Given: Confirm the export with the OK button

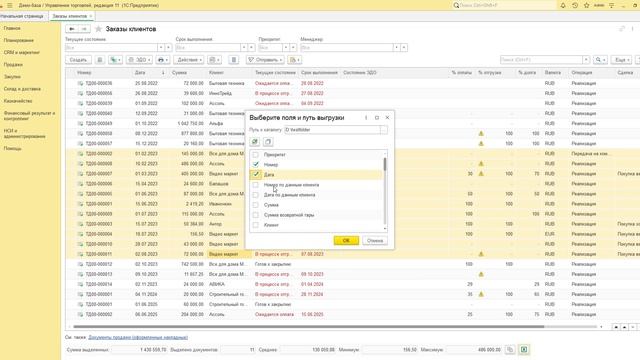Looking at the screenshot, I should (x=346, y=240).
